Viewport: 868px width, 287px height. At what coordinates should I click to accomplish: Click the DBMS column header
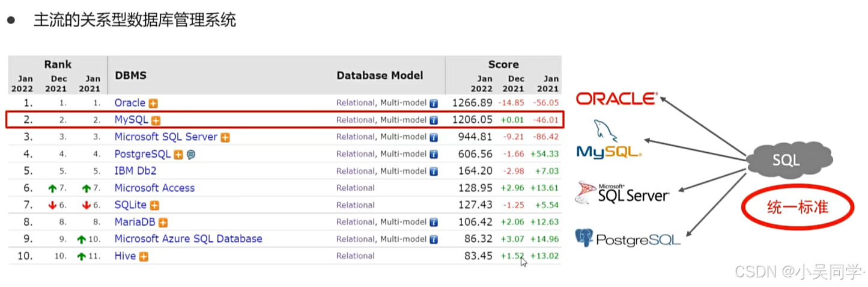(x=130, y=76)
